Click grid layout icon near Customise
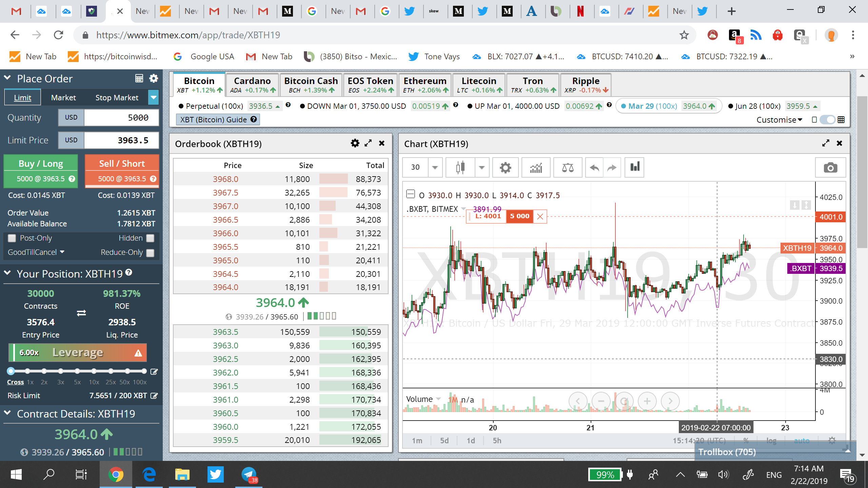This screenshot has width=868, height=488. [x=841, y=120]
